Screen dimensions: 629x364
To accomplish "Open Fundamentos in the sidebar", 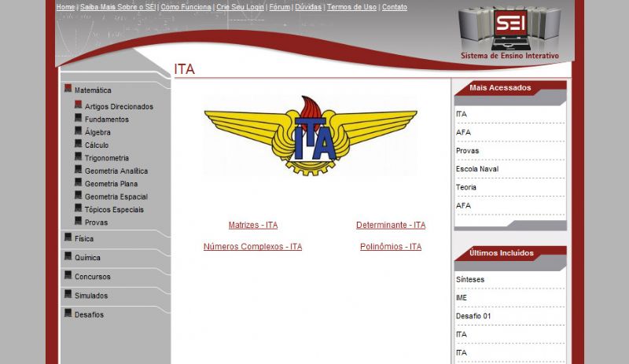I will [107, 119].
